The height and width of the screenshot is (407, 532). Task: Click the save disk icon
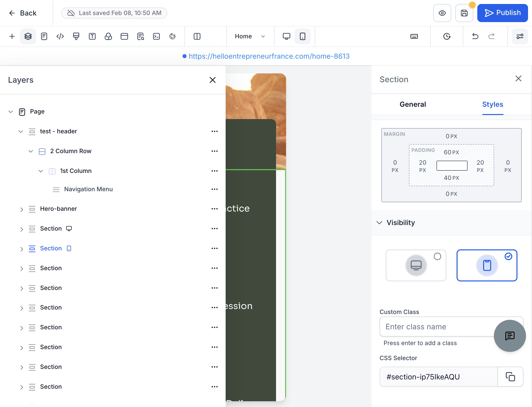click(464, 13)
